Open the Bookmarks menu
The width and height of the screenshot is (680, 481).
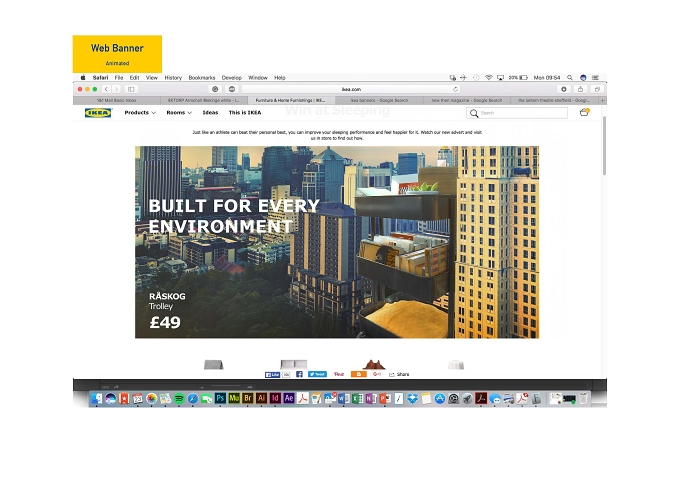click(x=202, y=78)
